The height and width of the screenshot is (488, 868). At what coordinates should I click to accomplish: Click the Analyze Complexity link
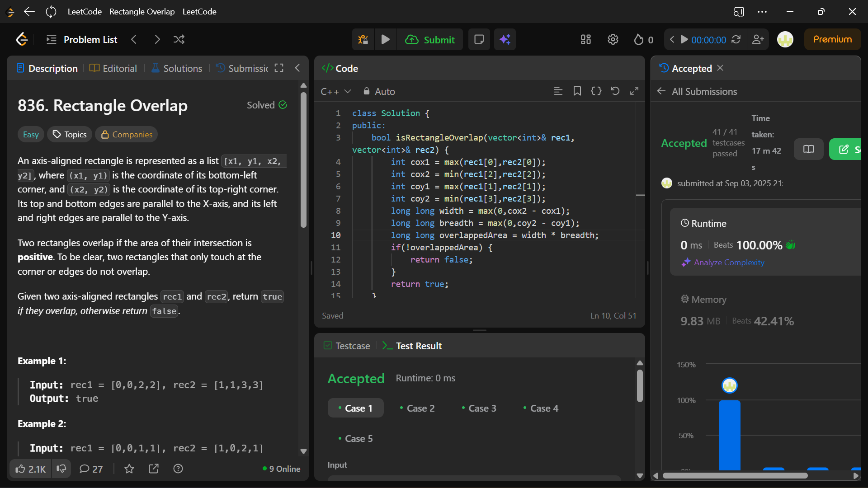point(729,263)
